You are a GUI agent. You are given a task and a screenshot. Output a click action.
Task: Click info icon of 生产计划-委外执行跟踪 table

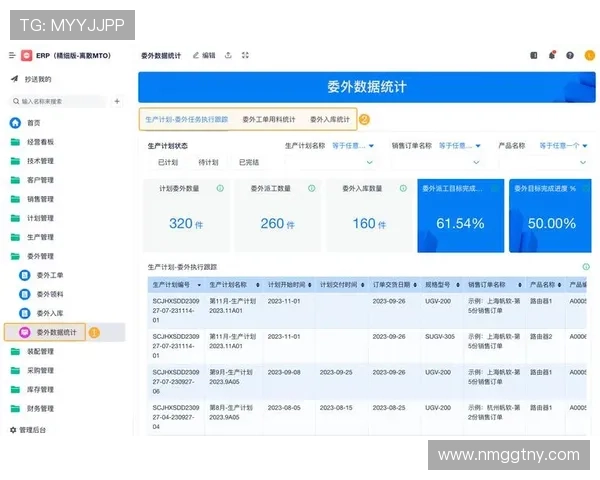(x=586, y=267)
